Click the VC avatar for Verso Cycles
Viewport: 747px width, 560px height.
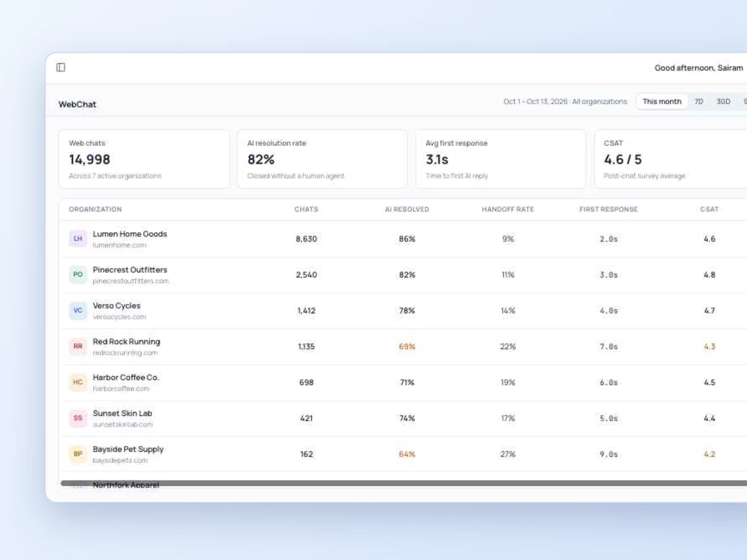(x=78, y=310)
